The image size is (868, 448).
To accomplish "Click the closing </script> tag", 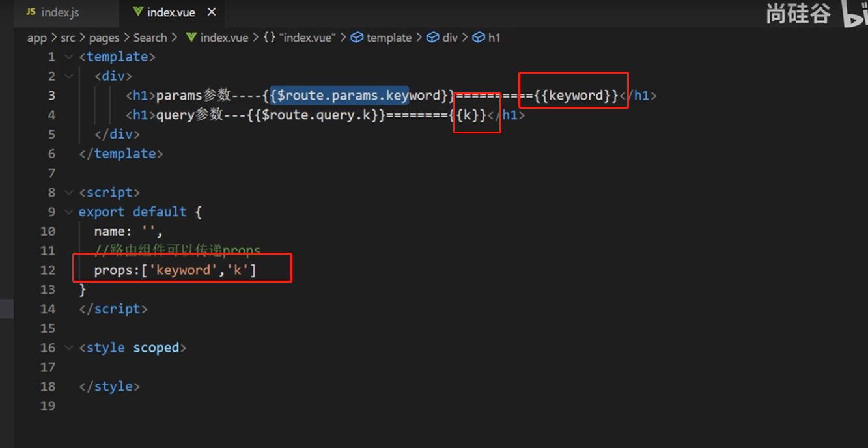I will coord(113,309).
